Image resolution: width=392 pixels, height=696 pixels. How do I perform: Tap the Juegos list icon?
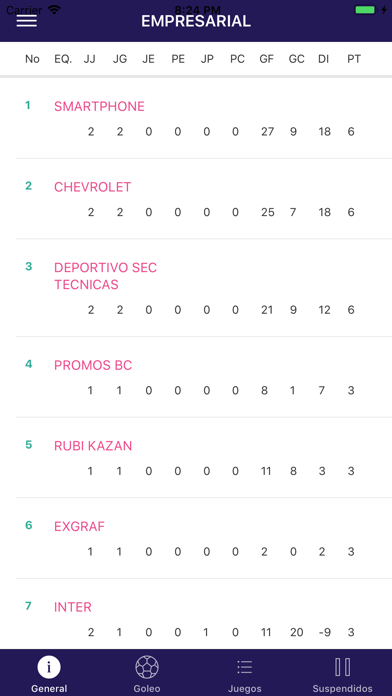click(x=245, y=667)
